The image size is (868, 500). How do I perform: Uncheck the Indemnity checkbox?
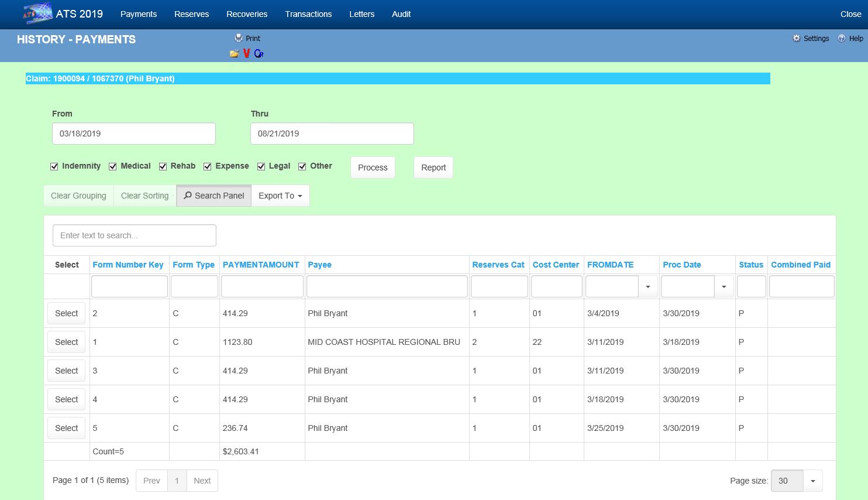pyautogui.click(x=54, y=166)
